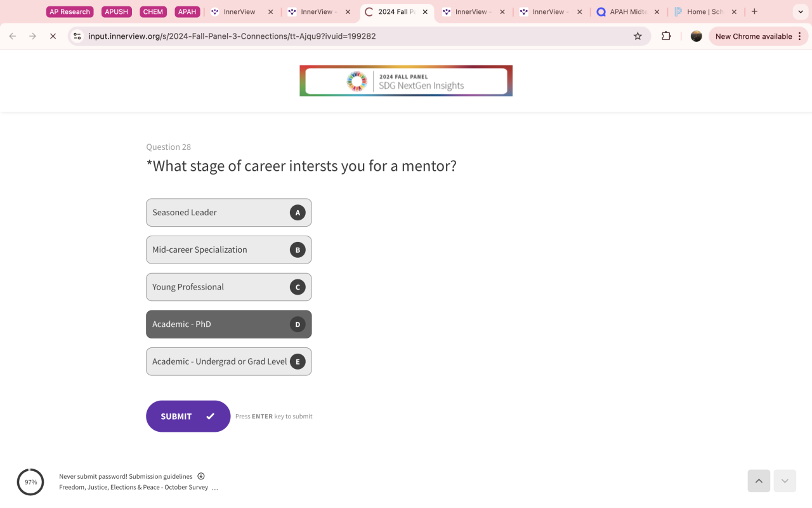Expand the survey title ellipsis menu
Image resolution: width=812 pixels, height=508 pixels.
[x=215, y=488]
